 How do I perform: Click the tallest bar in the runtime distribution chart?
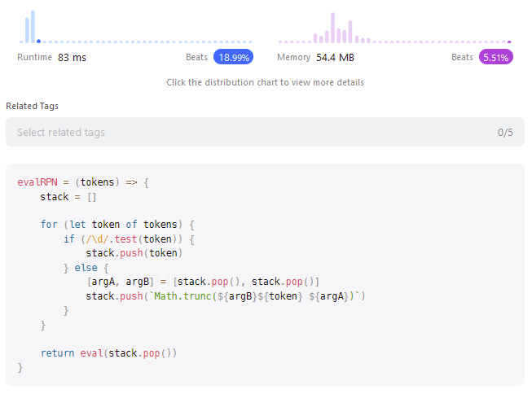(x=33, y=27)
